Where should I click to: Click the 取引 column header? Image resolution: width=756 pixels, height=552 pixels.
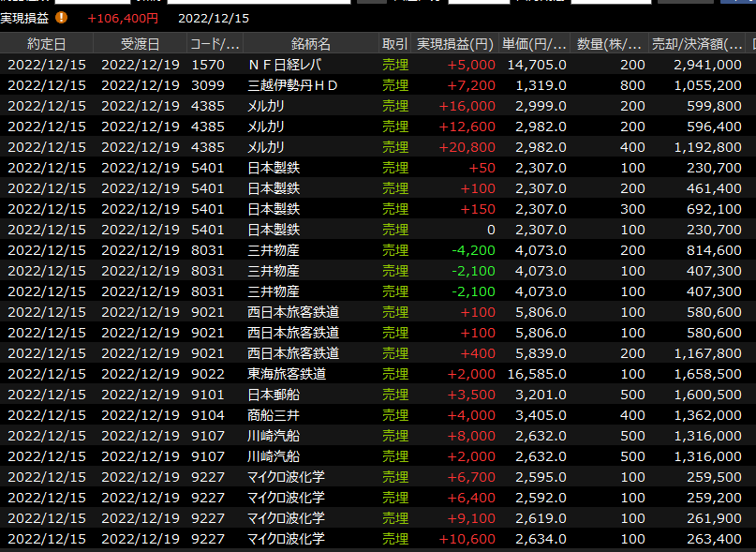[394, 44]
